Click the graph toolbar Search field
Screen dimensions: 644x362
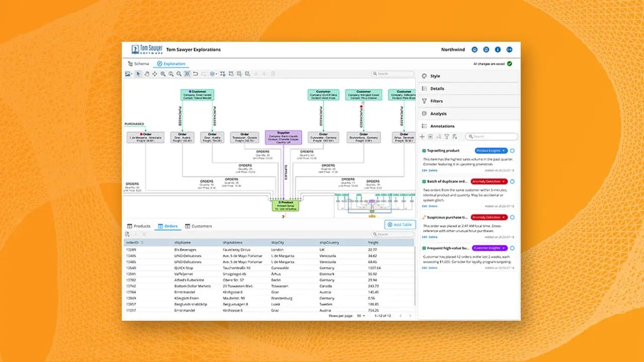click(x=392, y=74)
